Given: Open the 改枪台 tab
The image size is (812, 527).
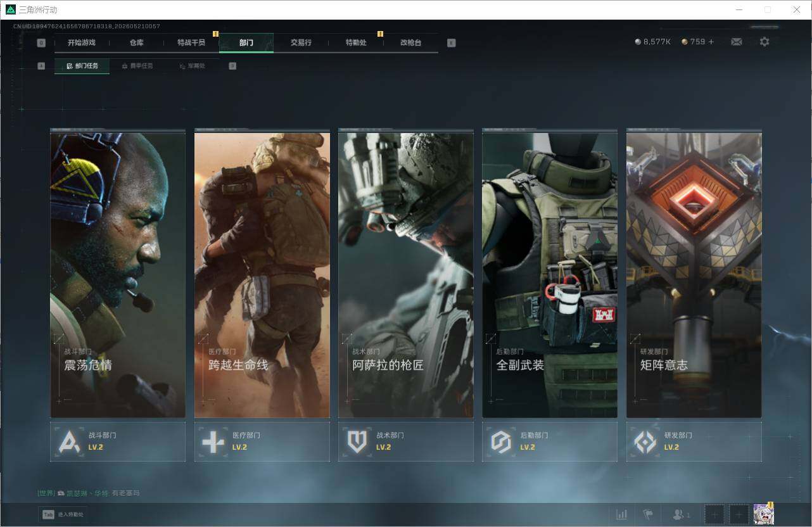Looking at the screenshot, I should [x=410, y=43].
